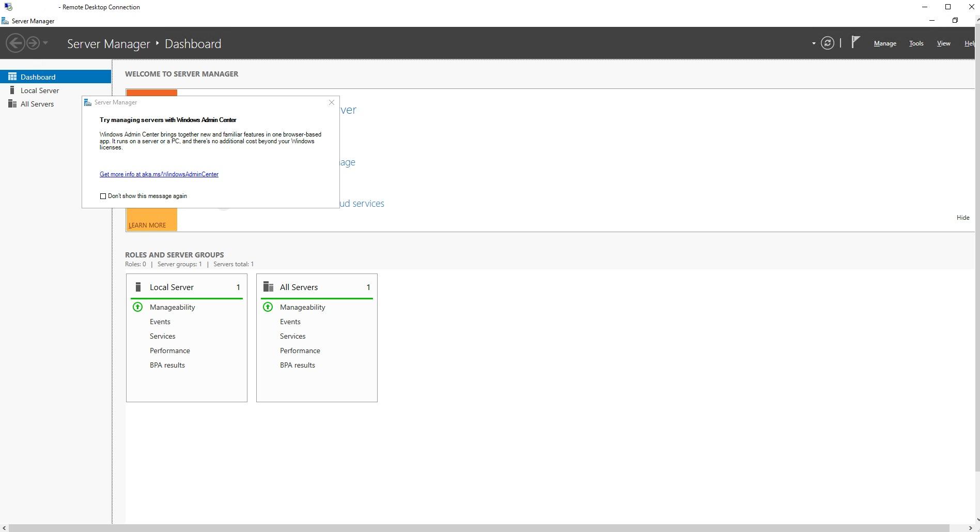Click Local Server Manageability green status icon
The height and width of the screenshot is (532, 980).
[x=138, y=307]
